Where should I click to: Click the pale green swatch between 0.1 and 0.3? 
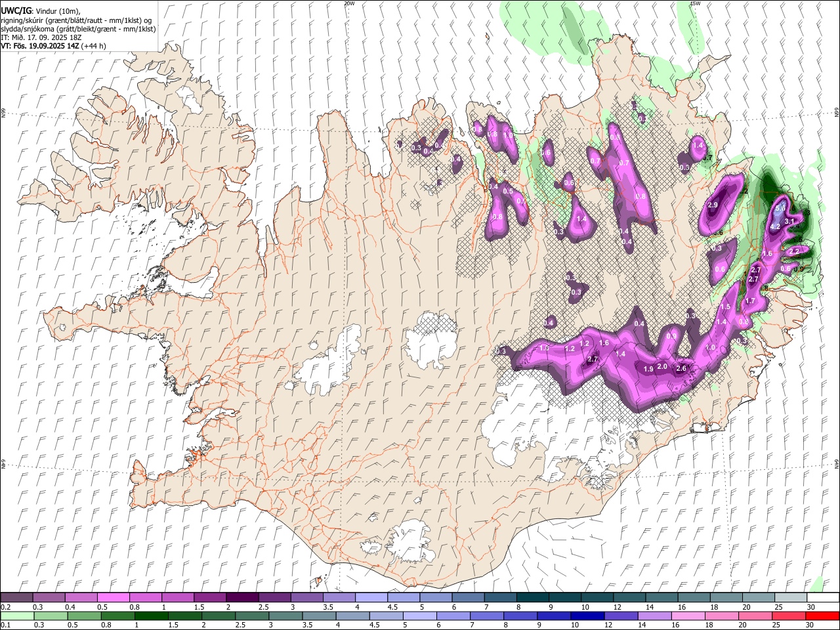coord(16,616)
